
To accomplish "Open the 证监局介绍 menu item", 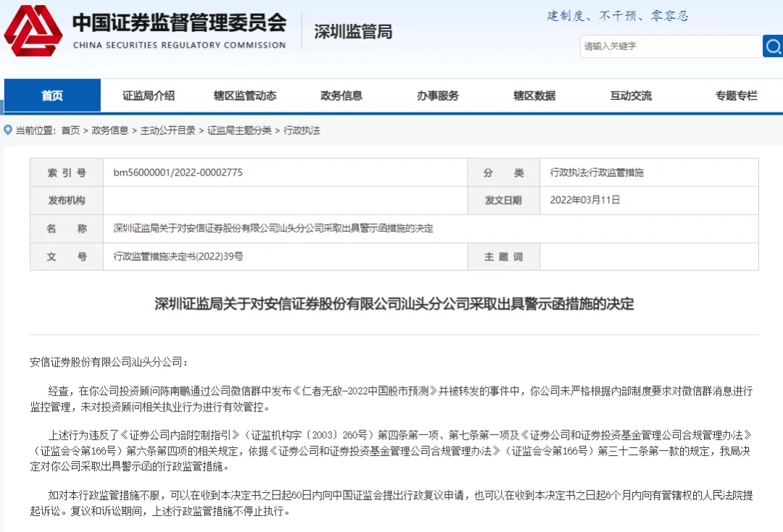I will click(x=149, y=96).
